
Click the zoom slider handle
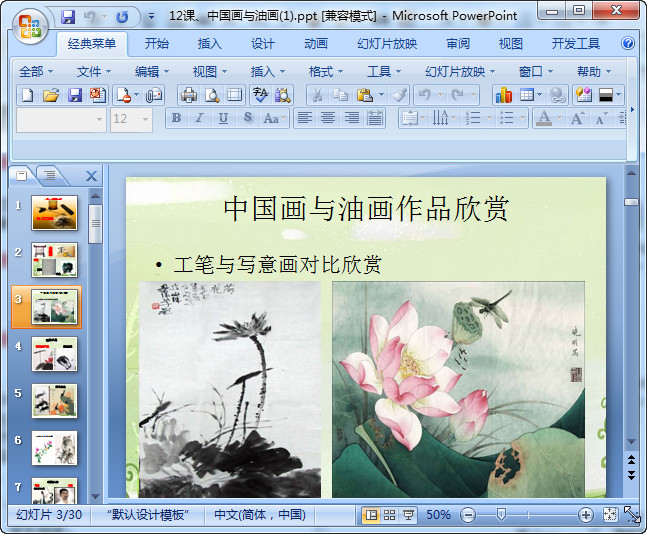[501, 515]
